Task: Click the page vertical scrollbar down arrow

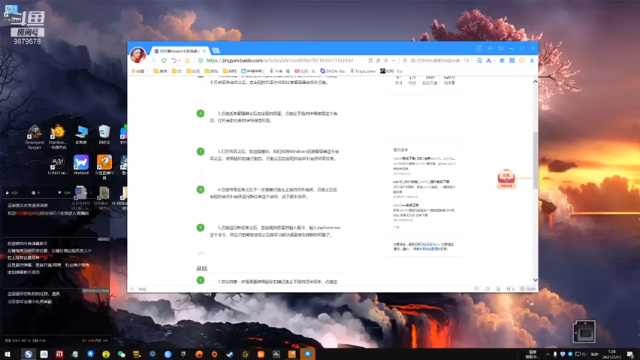Action: pos(535,280)
